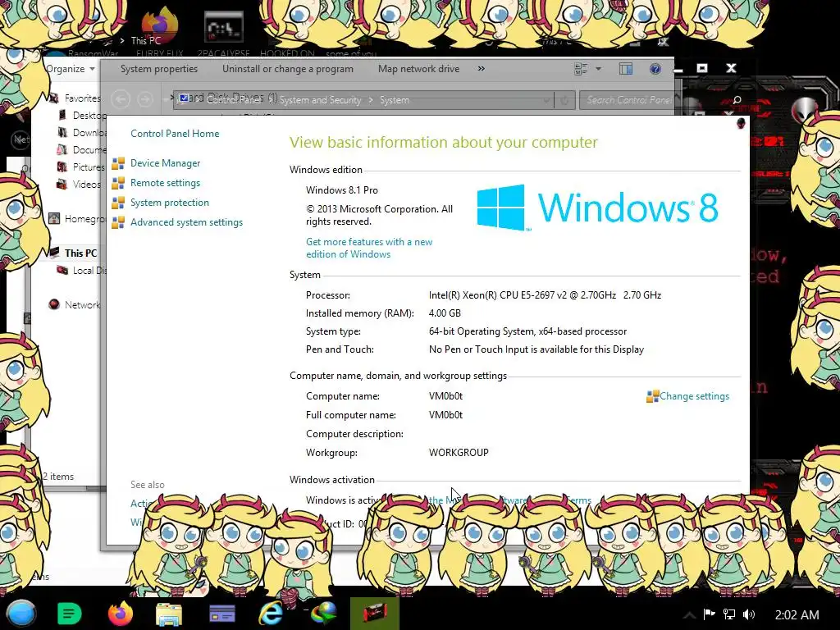Click the Firefox desktop shortcut icon
The width and height of the screenshot is (840, 630).
tap(160, 26)
